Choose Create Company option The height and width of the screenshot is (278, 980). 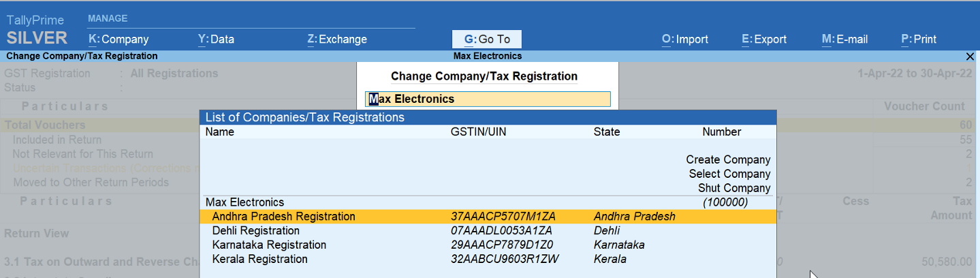click(728, 159)
